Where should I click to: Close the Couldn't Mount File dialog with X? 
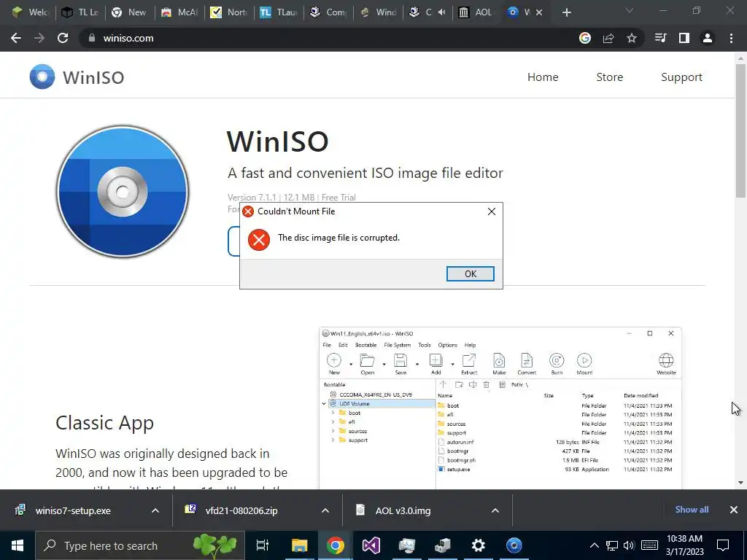(x=492, y=211)
